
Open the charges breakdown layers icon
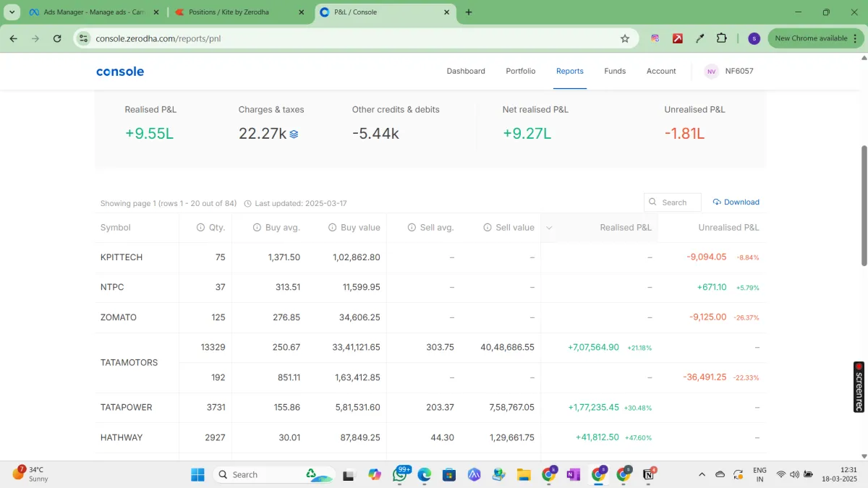(294, 134)
